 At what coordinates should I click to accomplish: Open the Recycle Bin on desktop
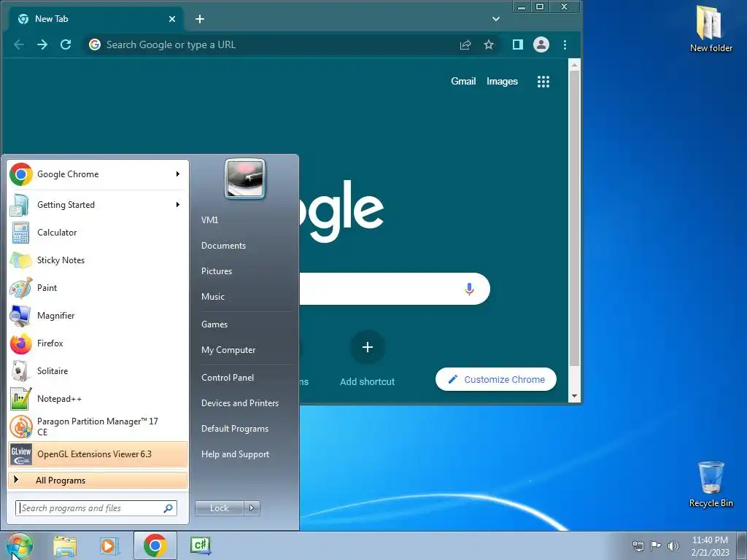tap(711, 485)
